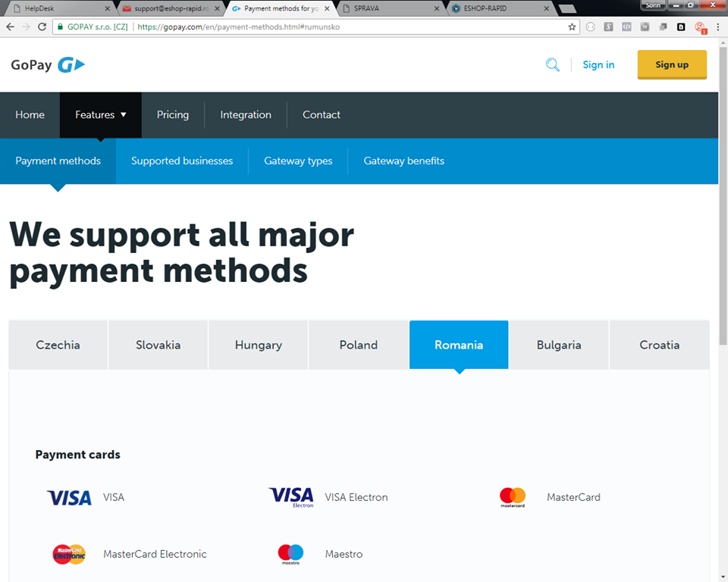Click the MasterCard Electronic logo
The image size is (728, 582).
tap(69, 554)
